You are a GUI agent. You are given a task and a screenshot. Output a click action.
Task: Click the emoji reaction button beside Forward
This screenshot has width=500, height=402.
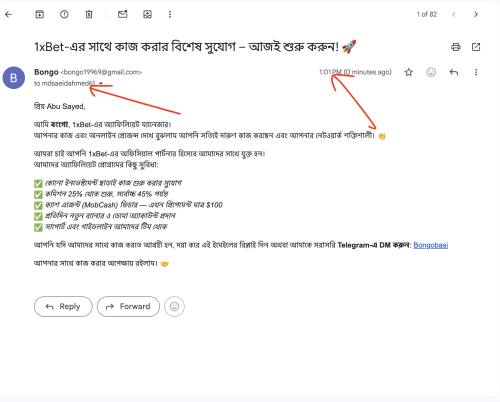(x=174, y=306)
